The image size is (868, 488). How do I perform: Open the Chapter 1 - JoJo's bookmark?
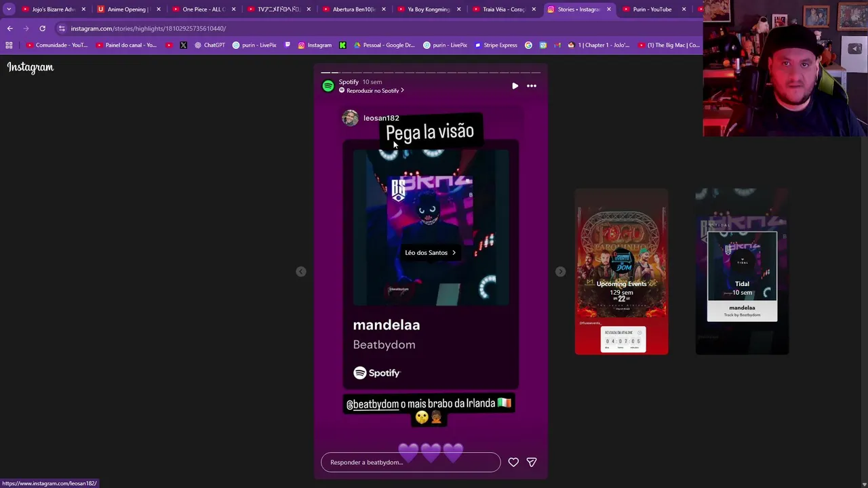(599, 45)
